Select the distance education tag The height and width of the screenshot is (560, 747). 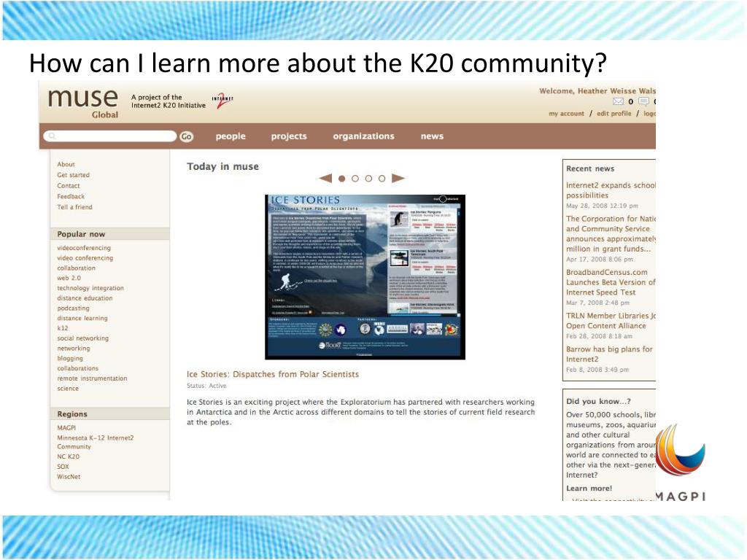(x=85, y=298)
